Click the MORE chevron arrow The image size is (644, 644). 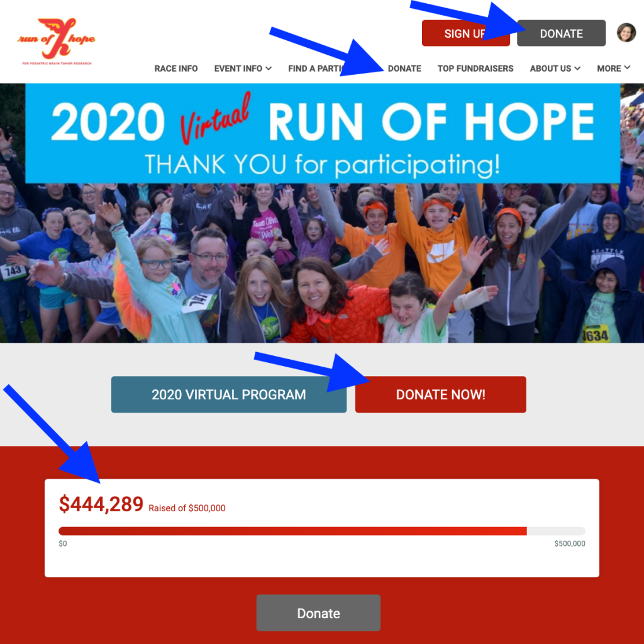(627, 68)
